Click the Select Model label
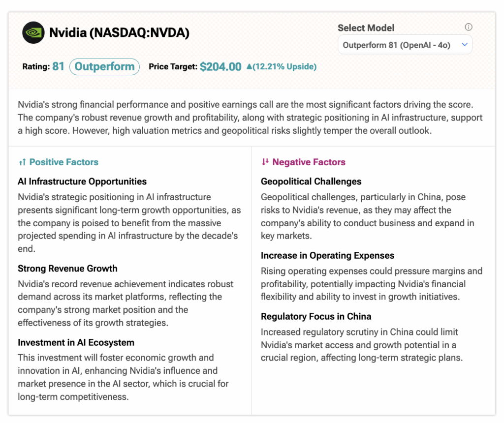The image size is (504, 423). [x=366, y=28]
